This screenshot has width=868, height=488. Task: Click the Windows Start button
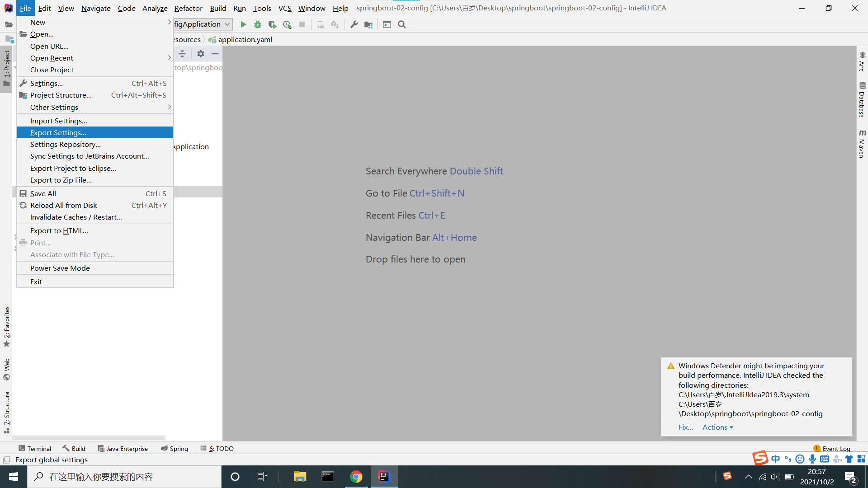tap(14, 477)
